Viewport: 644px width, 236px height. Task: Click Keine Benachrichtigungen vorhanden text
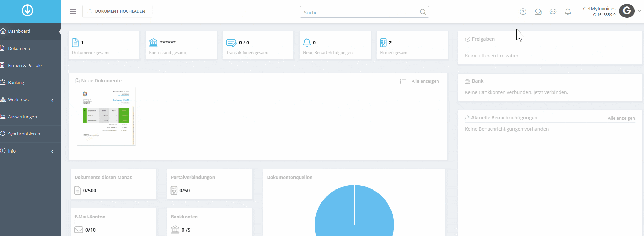point(507,129)
